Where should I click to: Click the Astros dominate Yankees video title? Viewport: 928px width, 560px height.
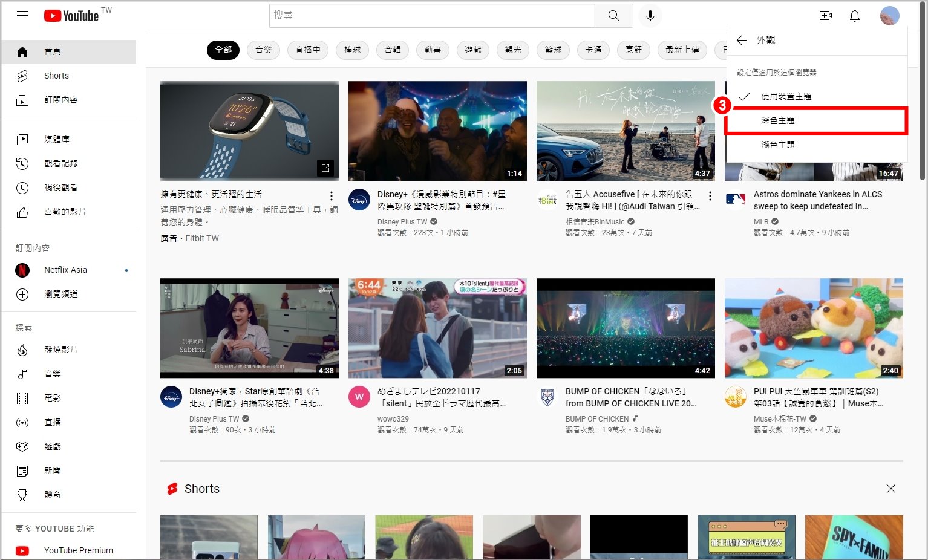tap(818, 200)
